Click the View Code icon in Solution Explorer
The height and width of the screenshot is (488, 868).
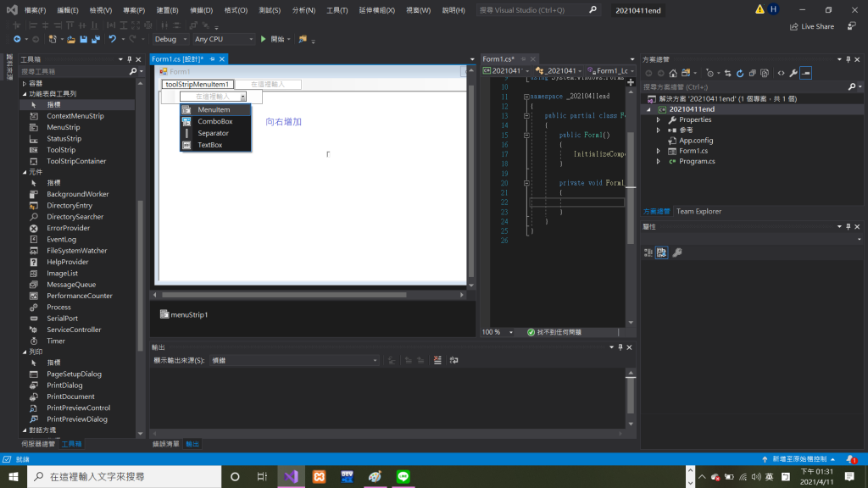(781, 73)
